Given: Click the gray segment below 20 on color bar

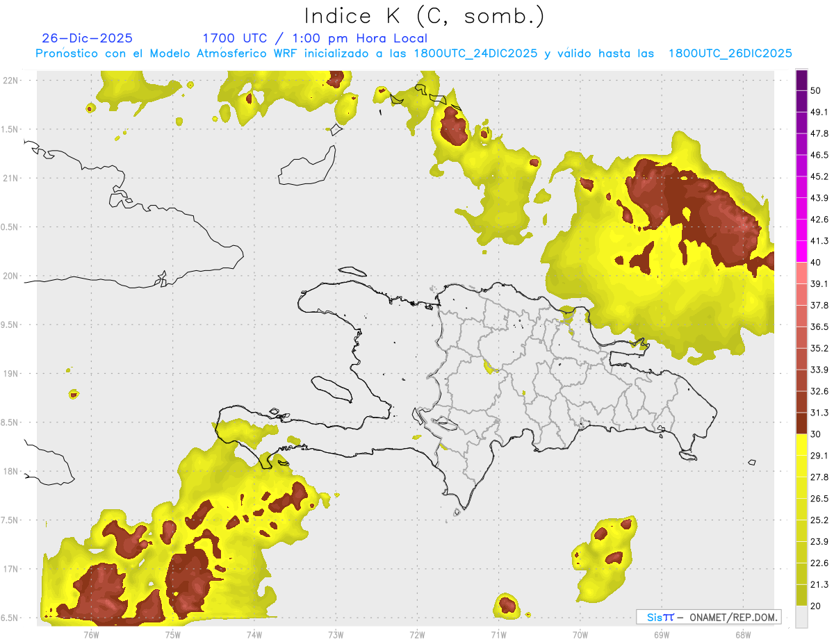Looking at the screenshot, I should (x=802, y=616).
